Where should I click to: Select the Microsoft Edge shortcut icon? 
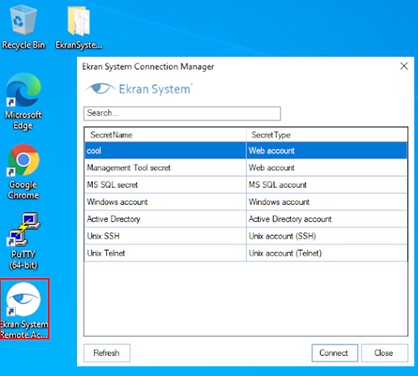[x=23, y=101]
